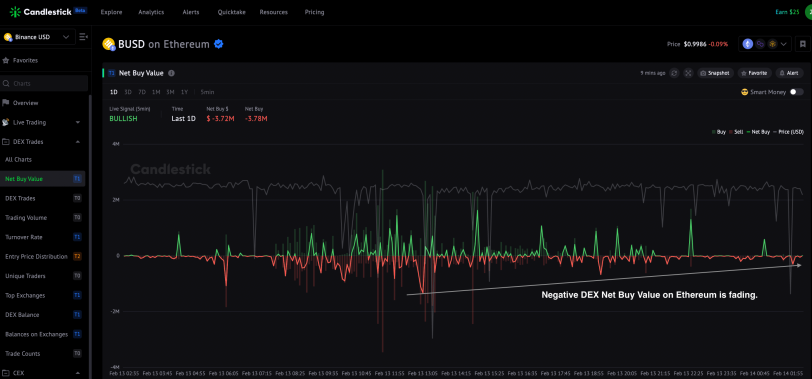Toggle Price (USD) series in legend

788,132
